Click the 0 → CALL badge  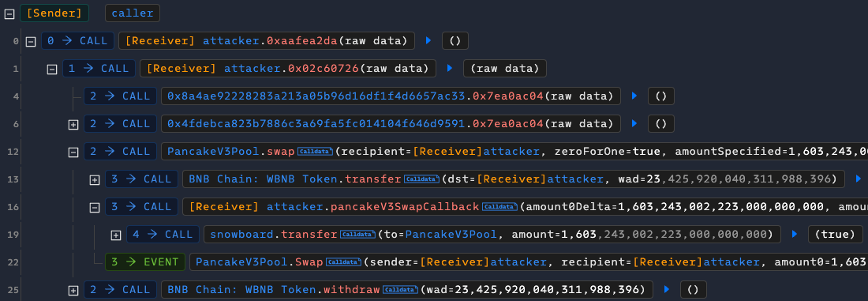[77, 41]
